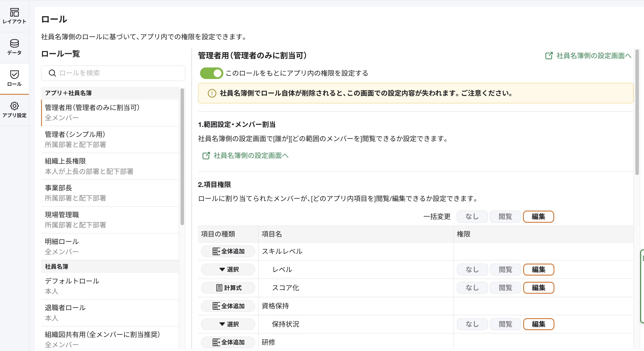Viewport: 644px width, 351px height.
Task: Click 全体追加 tag beside スキルレベル
Action: [x=228, y=251]
